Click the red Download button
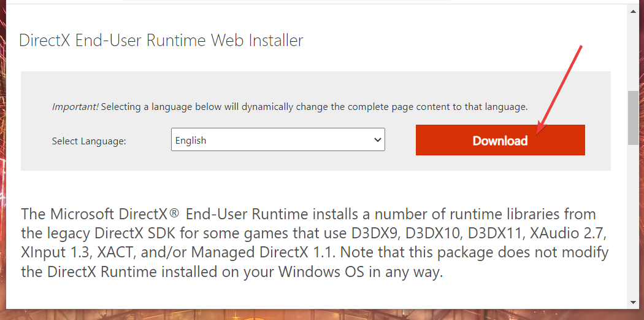644x320 pixels. pos(500,141)
